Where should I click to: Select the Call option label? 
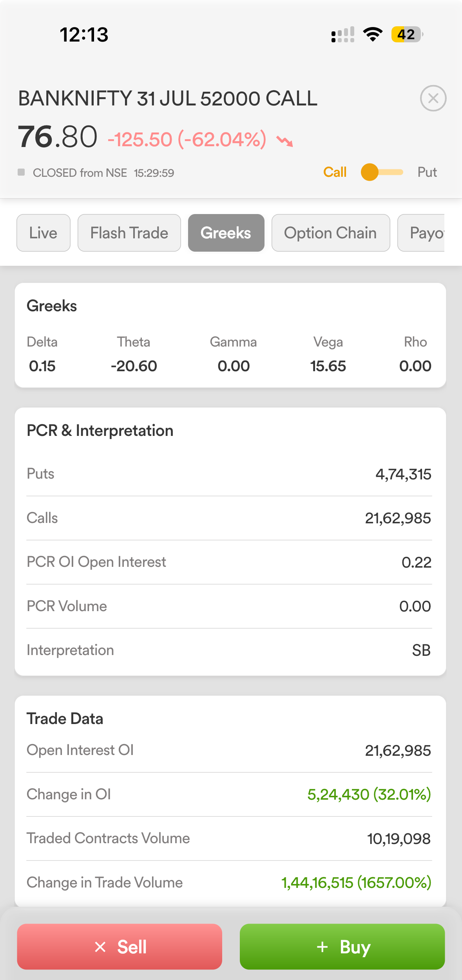[x=335, y=172]
